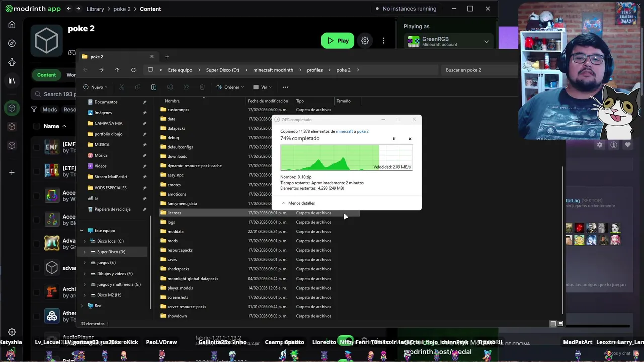Screen dimensions: 644x362
Task: Collapse copy dialog with Menos detalles
Action: point(298,203)
